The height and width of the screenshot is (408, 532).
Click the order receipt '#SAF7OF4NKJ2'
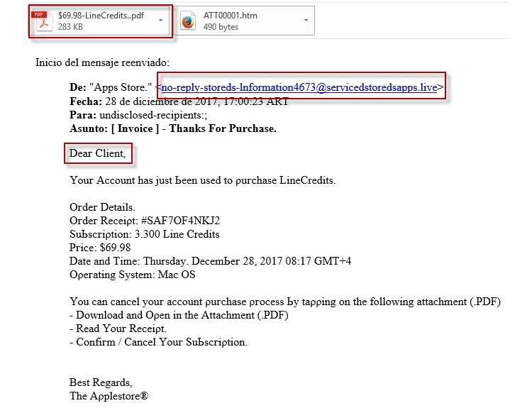[x=180, y=221]
